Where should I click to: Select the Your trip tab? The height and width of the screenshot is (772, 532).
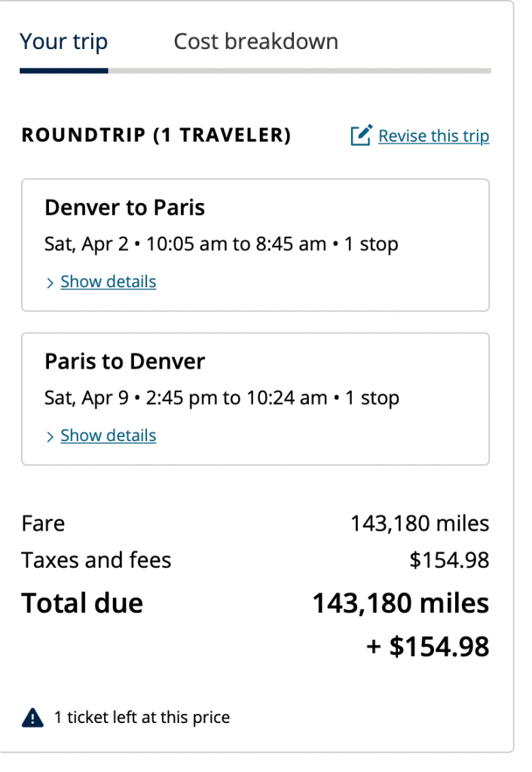pyautogui.click(x=64, y=41)
